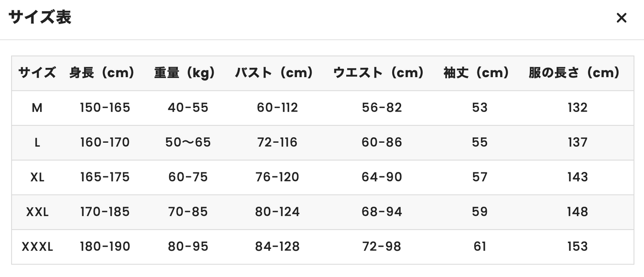Image resolution: width=644 pixels, height=277 pixels.
Task: Click the 150-165 height cell
Action: (105, 107)
